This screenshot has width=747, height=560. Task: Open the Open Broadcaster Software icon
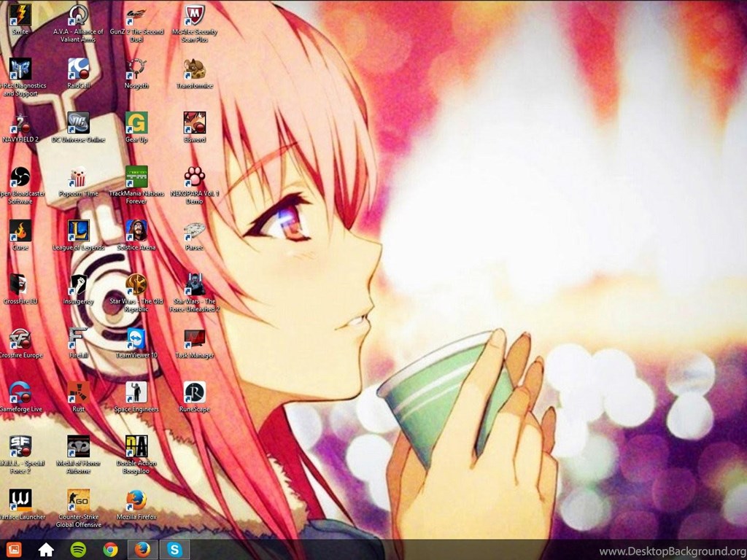tap(20, 176)
